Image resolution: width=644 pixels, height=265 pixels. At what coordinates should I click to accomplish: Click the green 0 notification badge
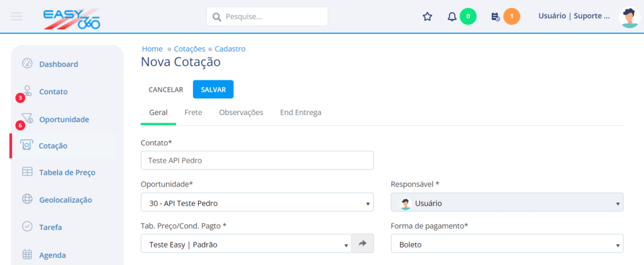click(x=468, y=16)
